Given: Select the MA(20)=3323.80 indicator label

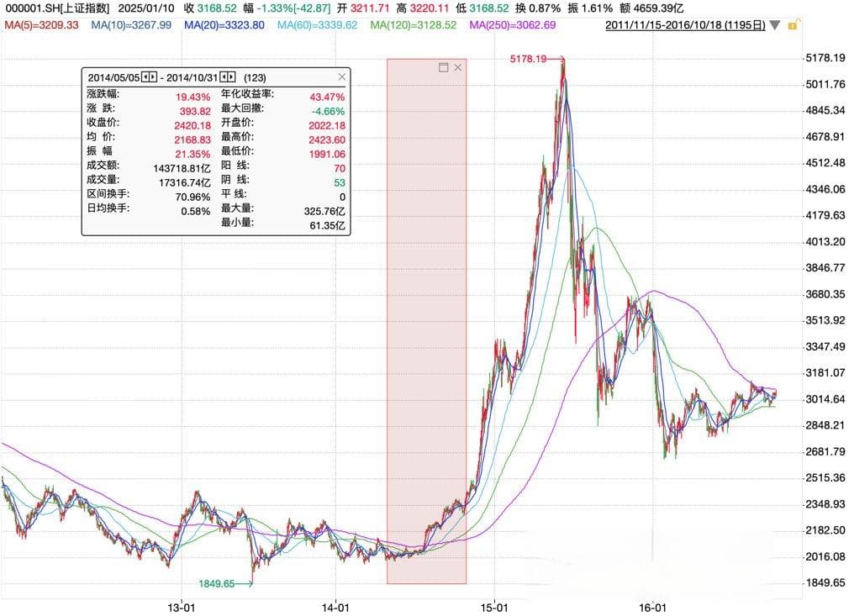Looking at the screenshot, I should click(x=224, y=25).
